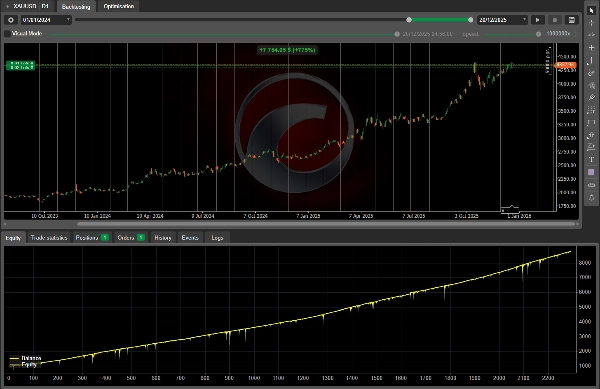Screen dimensions: 600x389
Task: Open the Equity tab
Action: (13, 238)
